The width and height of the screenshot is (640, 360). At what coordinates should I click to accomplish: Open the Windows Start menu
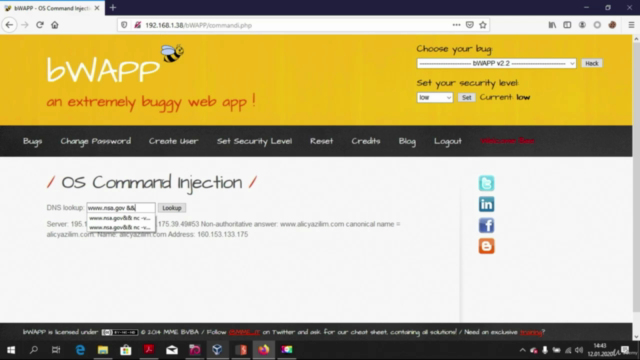pos(11,350)
